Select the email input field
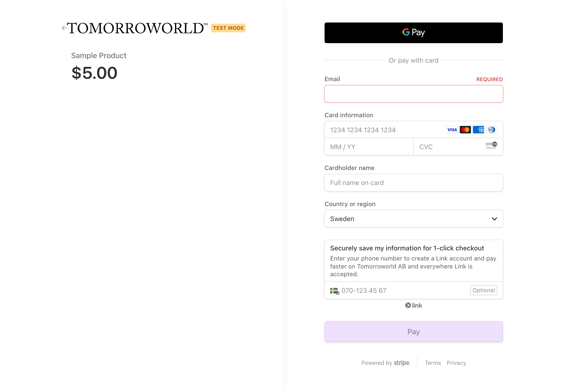This screenshot has height=392, width=574. 413,94
